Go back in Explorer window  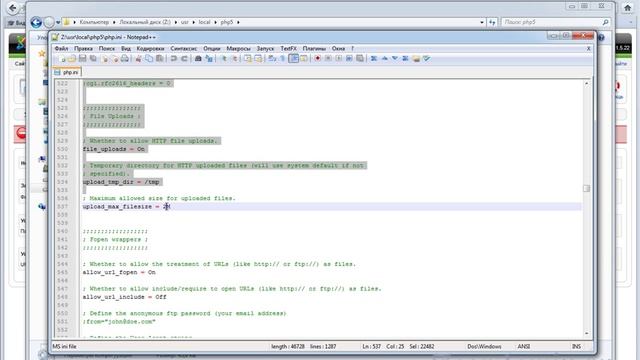click(36, 22)
